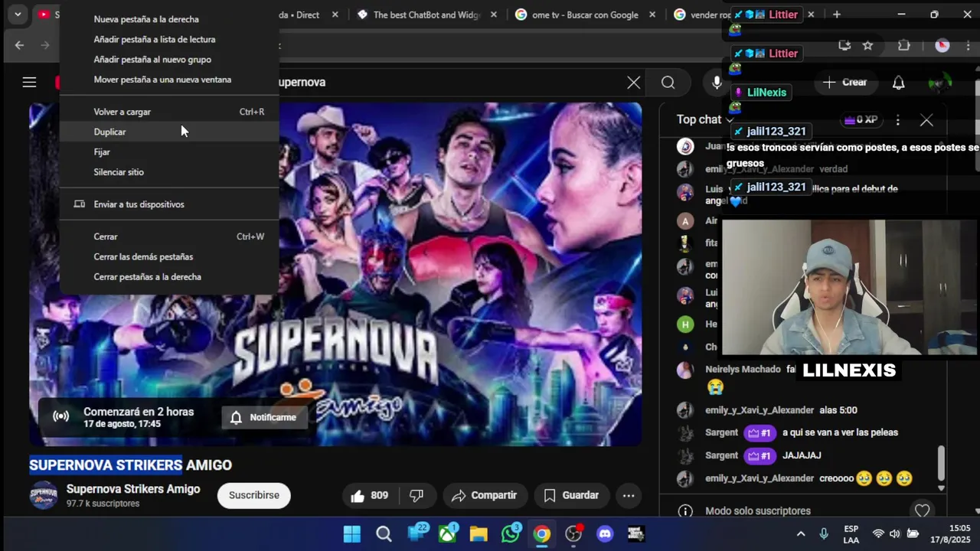980x551 pixels.
Task: Close the live chat panel
Action: point(926,120)
